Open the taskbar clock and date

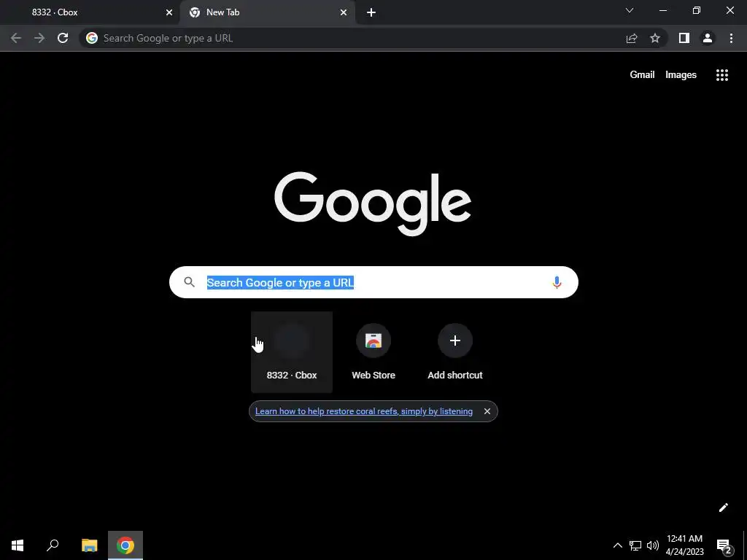684,545
